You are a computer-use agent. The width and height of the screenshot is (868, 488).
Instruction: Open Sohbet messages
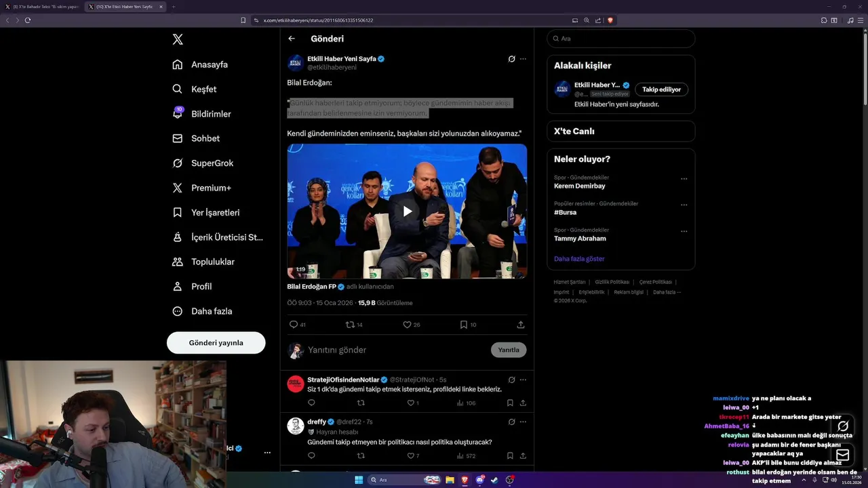[196, 138]
